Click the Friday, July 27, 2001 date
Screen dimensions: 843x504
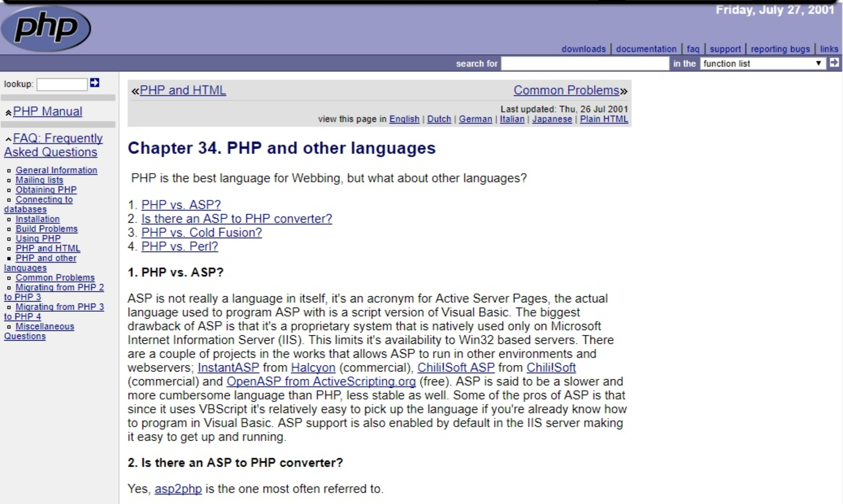click(775, 10)
